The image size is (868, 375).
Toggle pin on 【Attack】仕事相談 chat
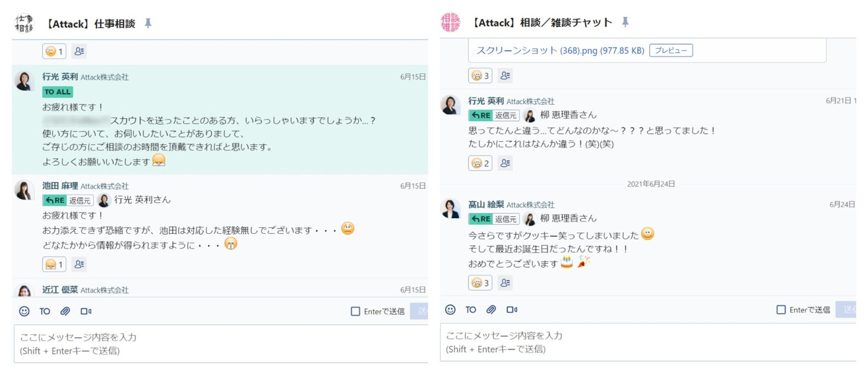click(148, 24)
